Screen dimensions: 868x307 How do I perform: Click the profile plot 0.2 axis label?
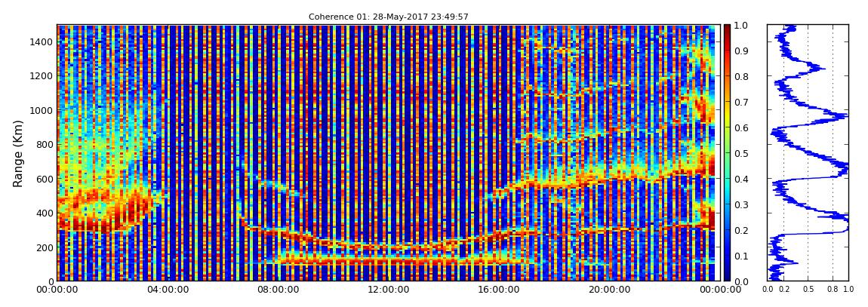[x=783, y=289]
